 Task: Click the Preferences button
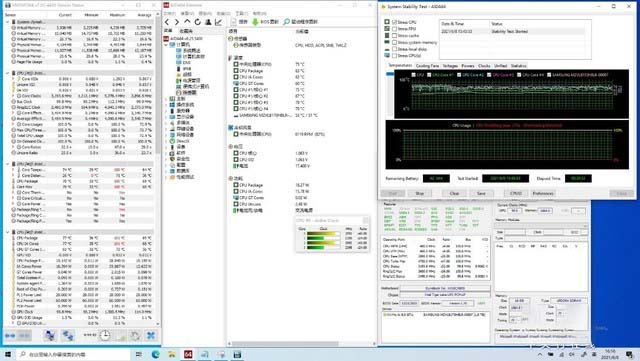point(543,193)
